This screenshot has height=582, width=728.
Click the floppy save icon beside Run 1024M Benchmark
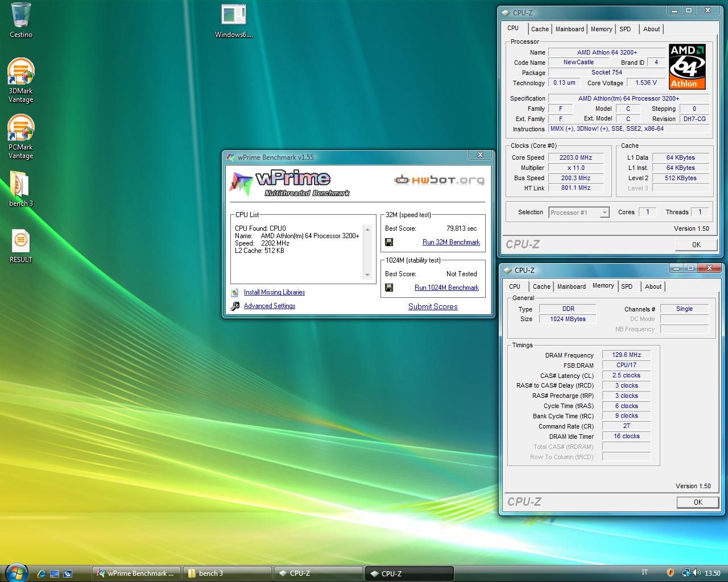389,288
